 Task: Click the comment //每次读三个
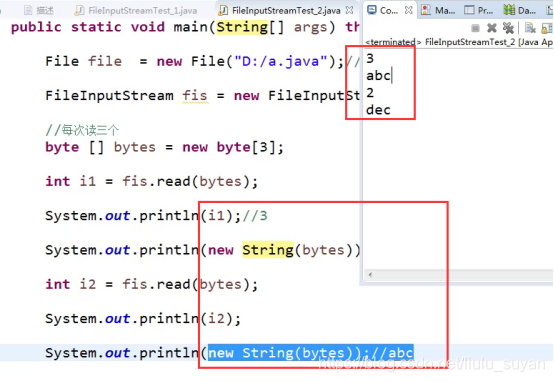point(82,130)
